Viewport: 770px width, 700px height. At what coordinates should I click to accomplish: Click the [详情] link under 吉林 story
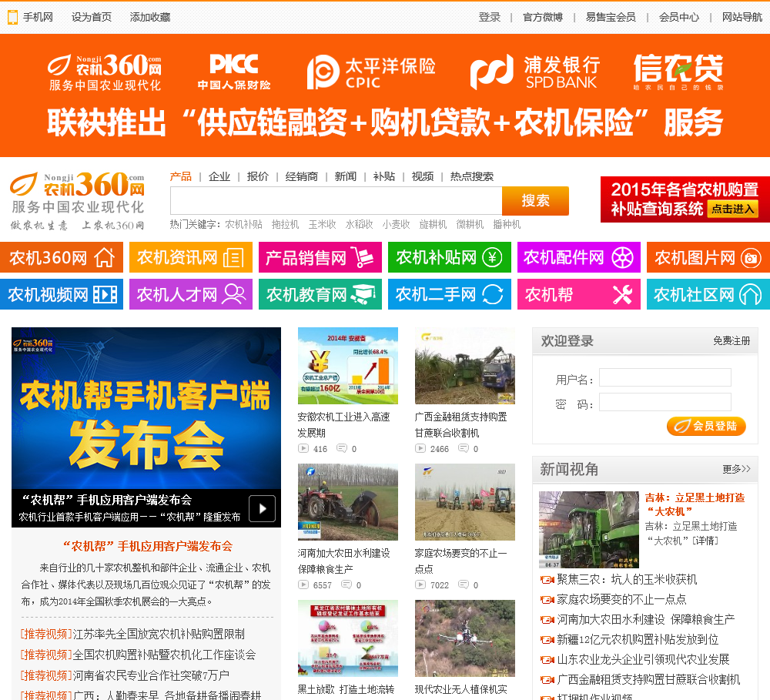pyautogui.click(x=705, y=541)
